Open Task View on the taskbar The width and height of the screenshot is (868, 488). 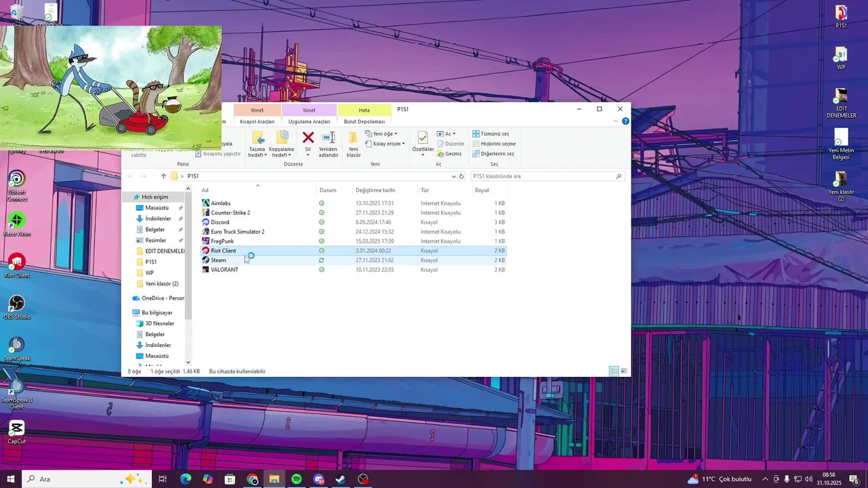tap(163, 479)
